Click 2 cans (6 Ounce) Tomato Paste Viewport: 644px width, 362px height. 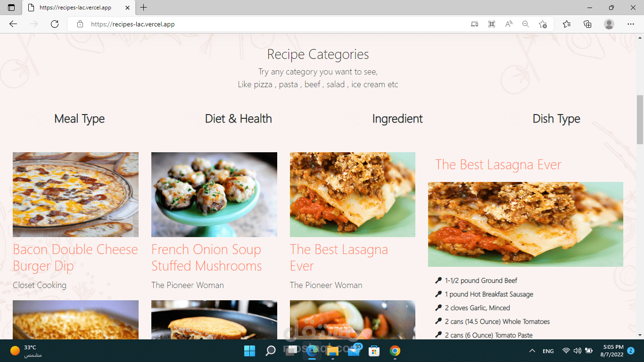click(489, 335)
